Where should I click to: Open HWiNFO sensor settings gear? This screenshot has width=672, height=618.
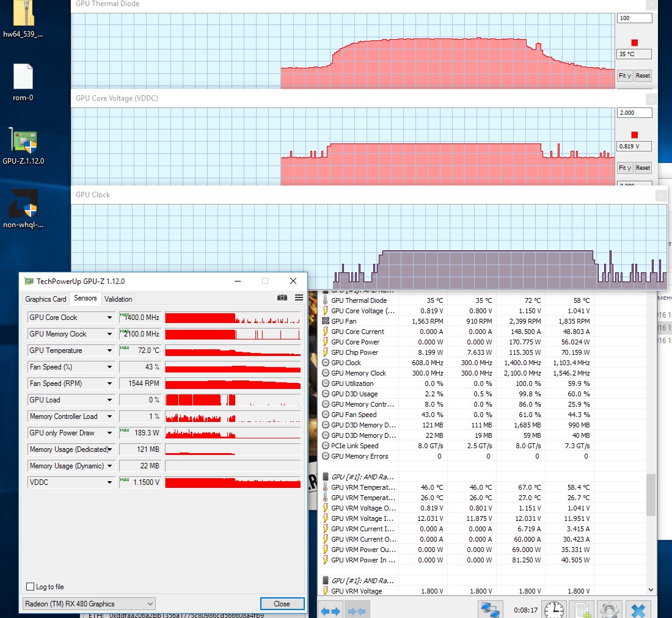point(610,610)
